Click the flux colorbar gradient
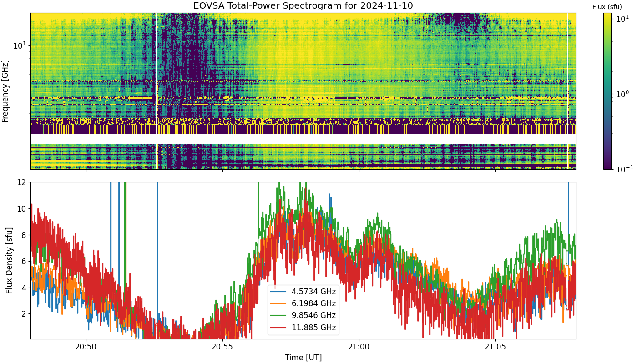Image resolution: width=637 pixels, height=364 pixels. (x=607, y=91)
